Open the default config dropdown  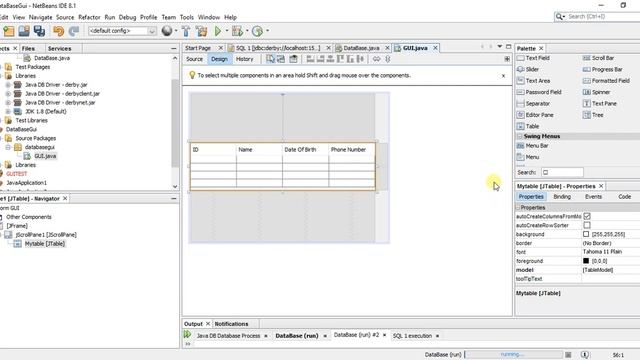click(151, 31)
